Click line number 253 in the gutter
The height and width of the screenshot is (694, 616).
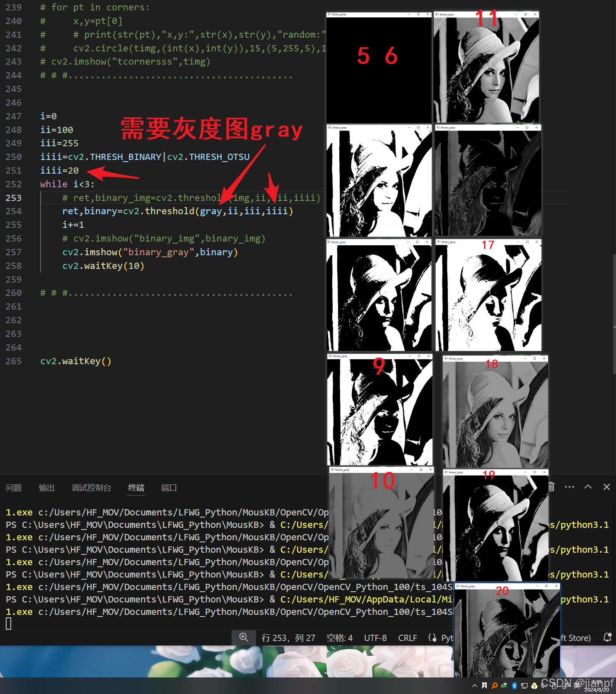click(13, 198)
